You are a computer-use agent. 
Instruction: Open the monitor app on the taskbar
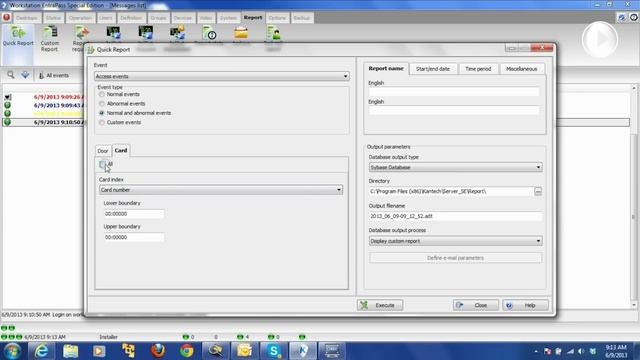[331, 351]
